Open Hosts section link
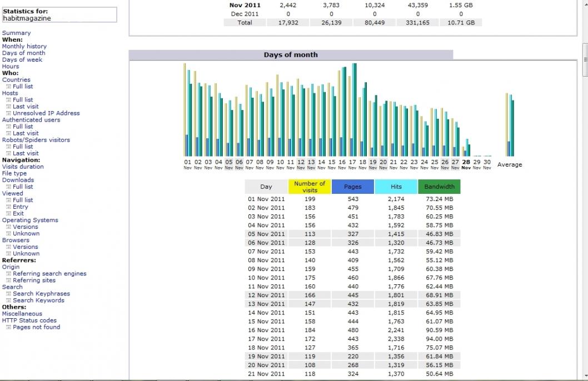Image resolution: width=588 pixels, height=381 pixels. pos(10,93)
